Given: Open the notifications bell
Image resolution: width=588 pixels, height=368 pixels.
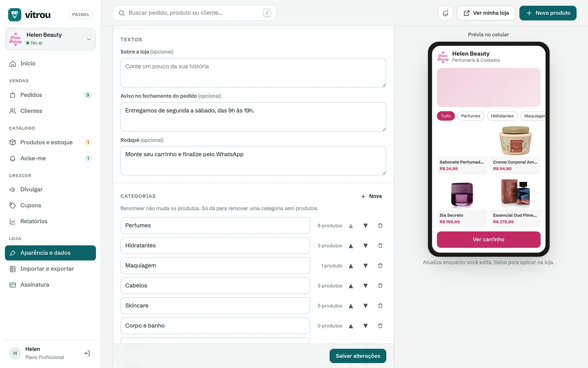Looking at the screenshot, I should 445,13.
